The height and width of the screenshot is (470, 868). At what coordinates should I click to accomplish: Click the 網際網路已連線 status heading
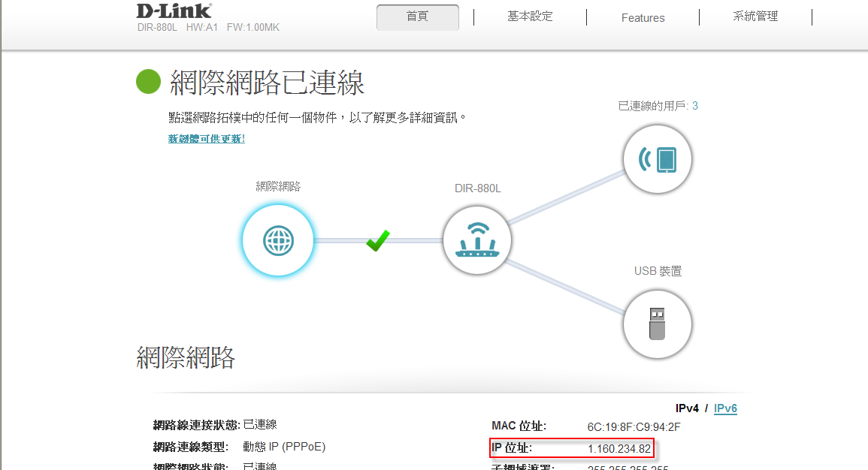[268, 83]
